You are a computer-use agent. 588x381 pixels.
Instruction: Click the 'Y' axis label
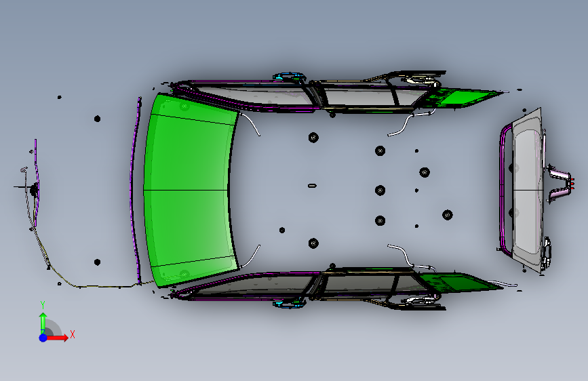[x=43, y=305]
